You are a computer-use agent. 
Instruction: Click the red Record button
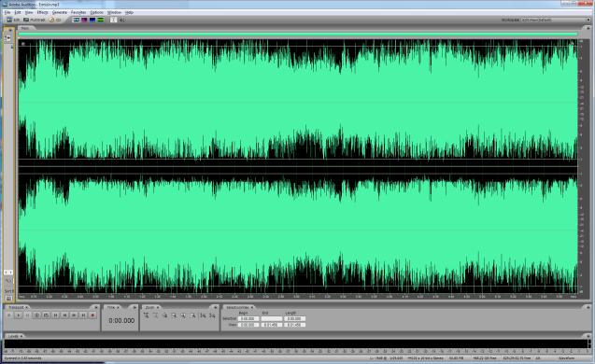(x=92, y=315)
